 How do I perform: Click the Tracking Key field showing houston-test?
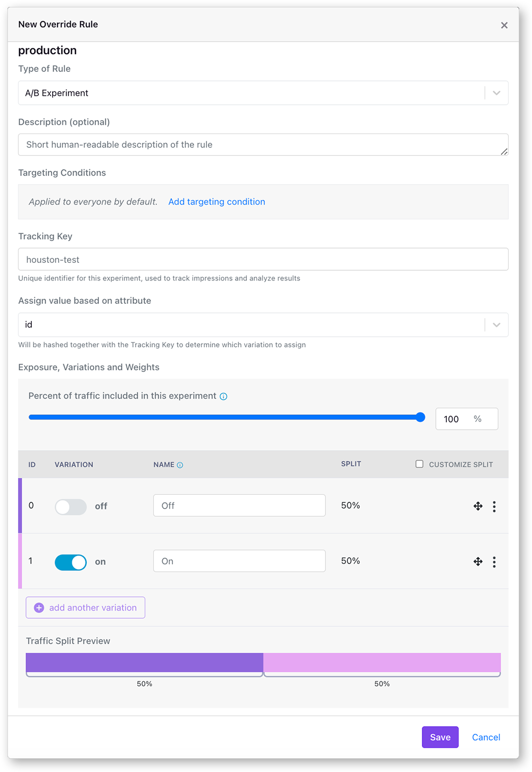[x=263, y=259]
